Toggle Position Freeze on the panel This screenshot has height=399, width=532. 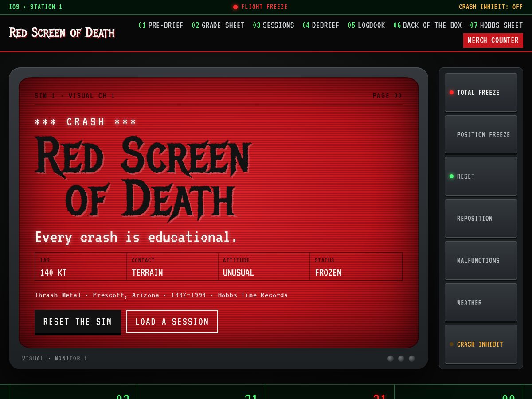481,134
